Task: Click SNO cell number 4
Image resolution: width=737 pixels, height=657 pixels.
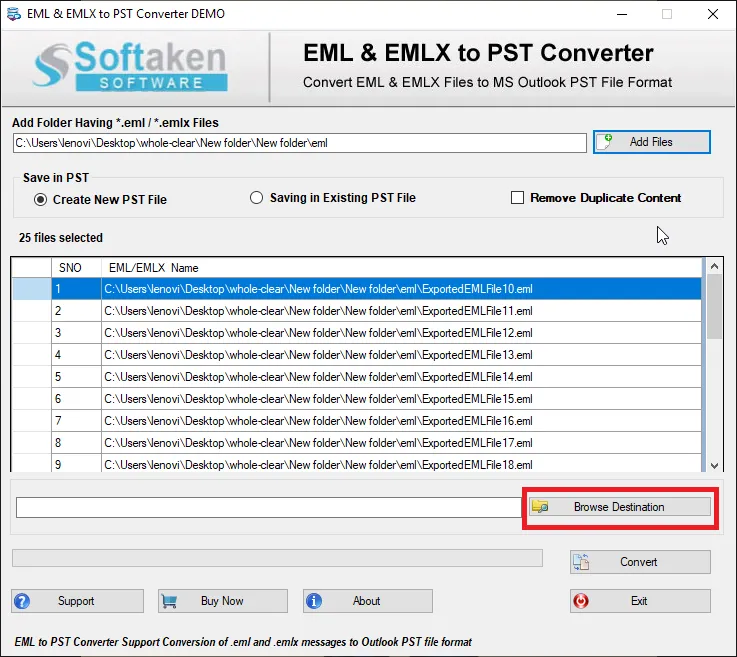Action: tap(76, 355)
